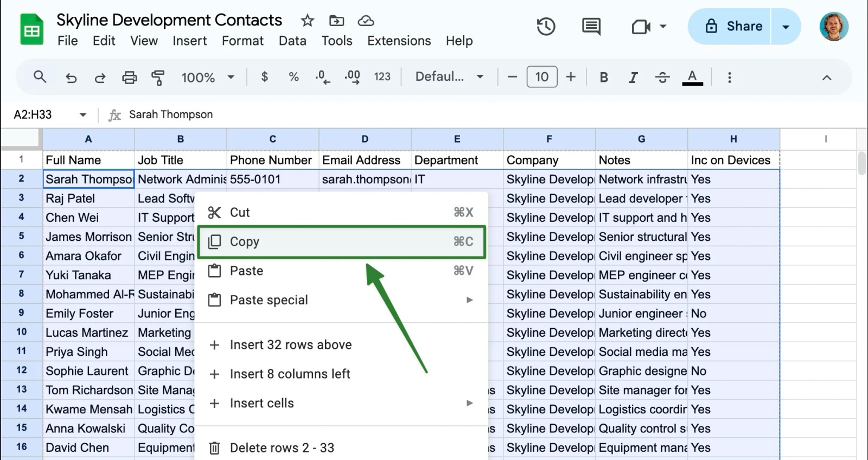868x460 pixels.
Task: Click the Inc on Devices header cell
Action: pos(733,160)
